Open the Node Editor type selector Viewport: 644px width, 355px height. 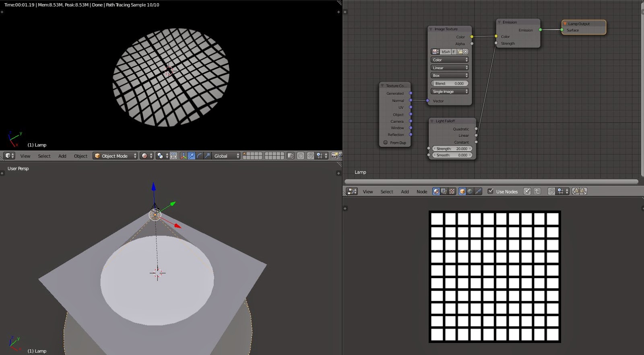tap(352, 191)
